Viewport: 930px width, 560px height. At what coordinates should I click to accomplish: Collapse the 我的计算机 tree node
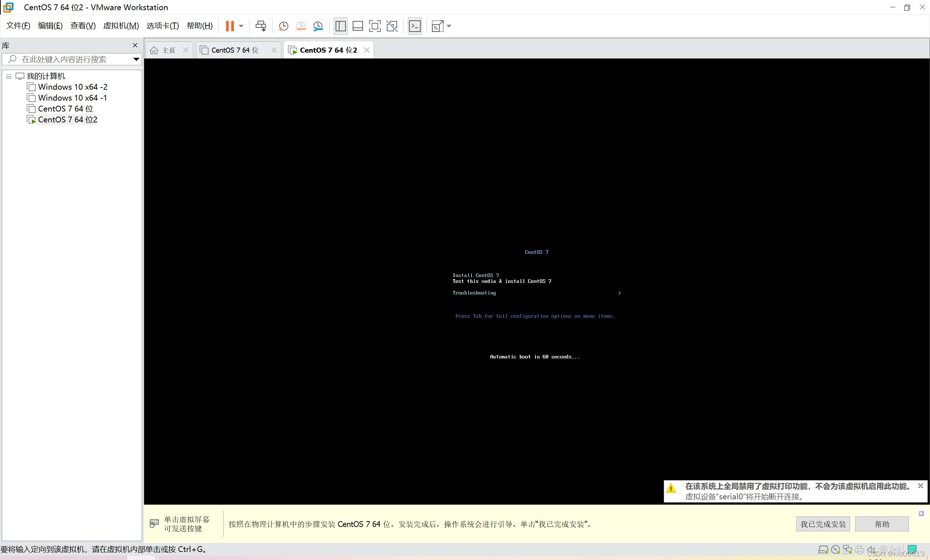click(x=9, y=76)
